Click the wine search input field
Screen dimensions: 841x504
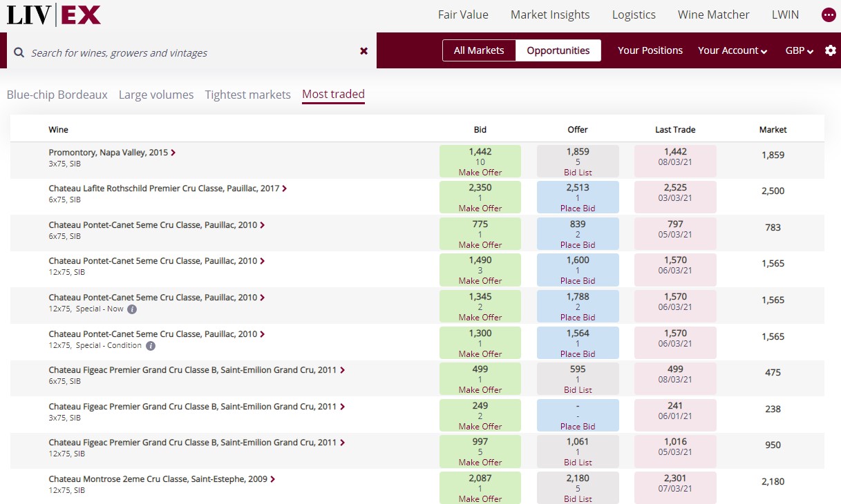[x=191, y=52]
